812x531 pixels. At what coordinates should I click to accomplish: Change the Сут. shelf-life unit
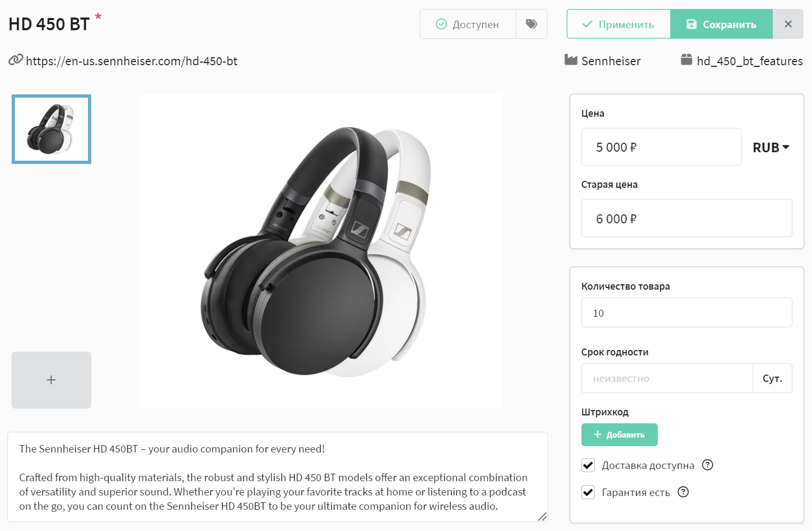(772, 378)
